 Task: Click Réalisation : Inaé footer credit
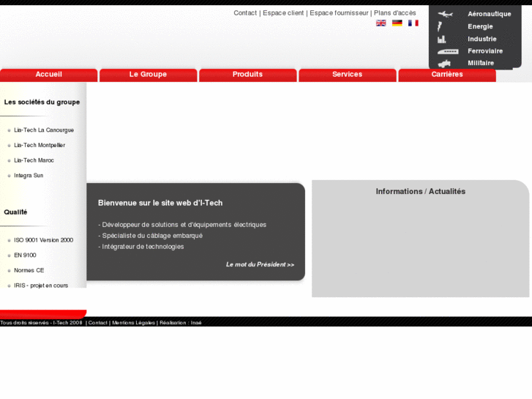(x=181, y=323)
